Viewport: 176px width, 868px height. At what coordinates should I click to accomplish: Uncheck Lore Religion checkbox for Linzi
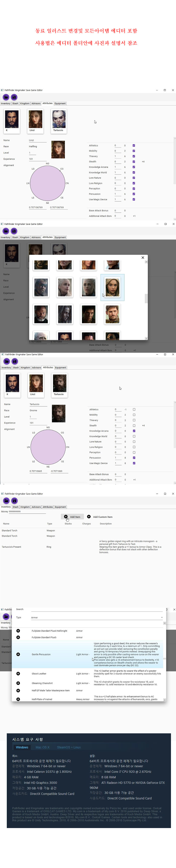click(134, 183)
